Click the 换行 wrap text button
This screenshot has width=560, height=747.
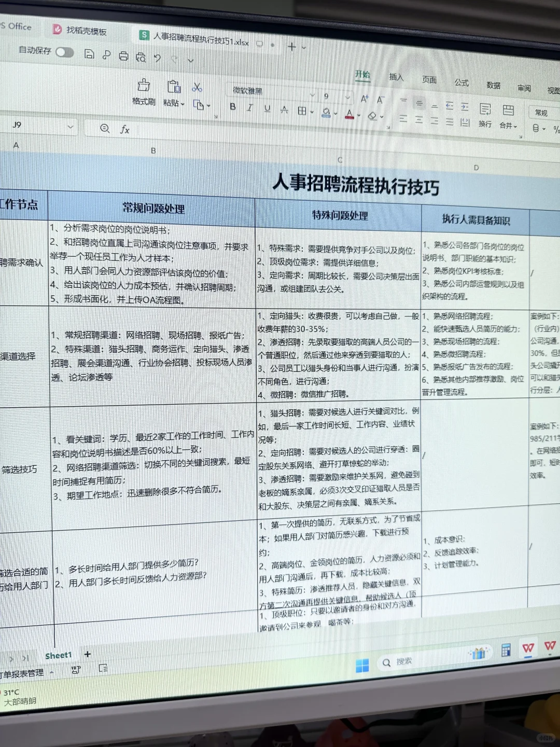485,115
